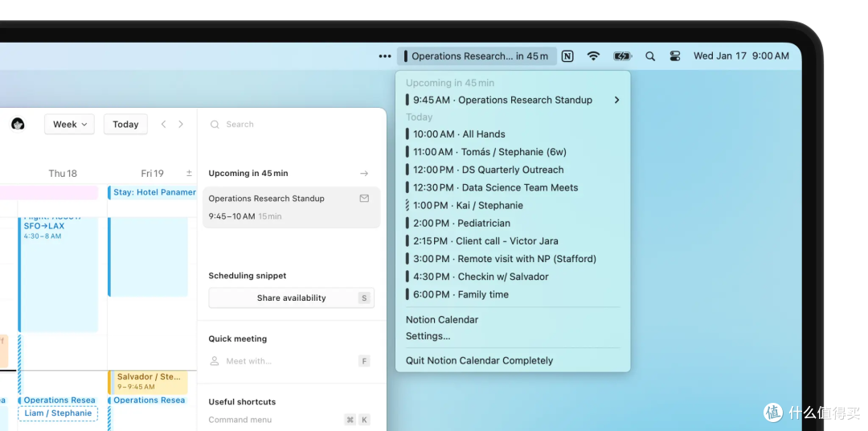The height and width of the screenshot is (431, 868).
Task: Open the Week view dropdown
Action: 69,124
